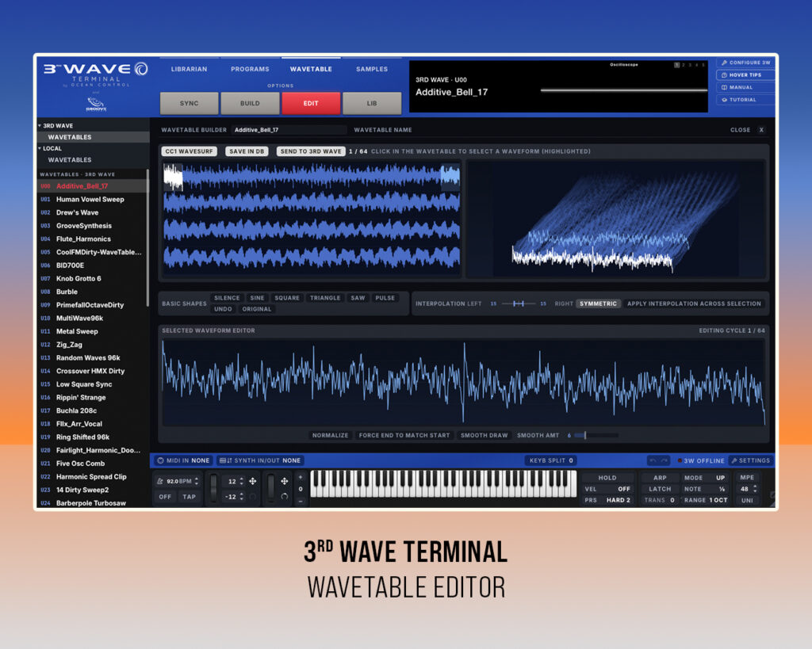This screenshot has height=649, width=812.
Task: Toggle SYMMETRIC interpolation
Action: coord(598,304)
